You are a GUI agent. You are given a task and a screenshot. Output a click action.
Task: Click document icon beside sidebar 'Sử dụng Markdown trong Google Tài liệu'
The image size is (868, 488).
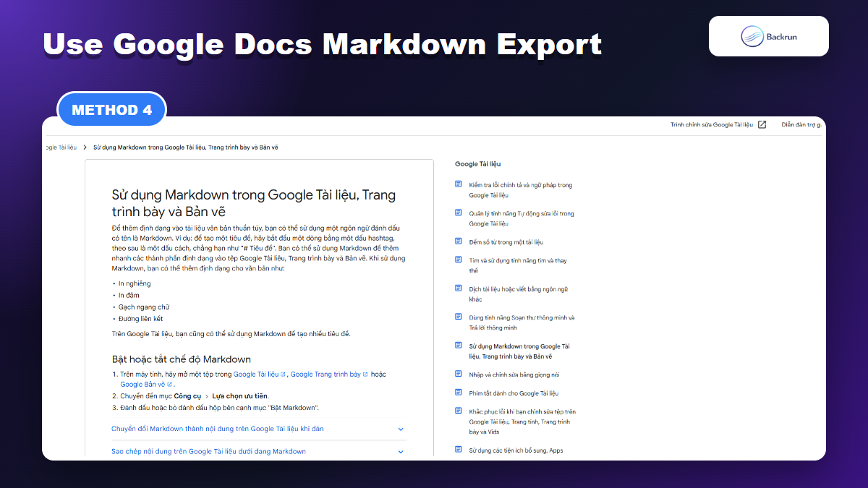[x=458, y=346]
